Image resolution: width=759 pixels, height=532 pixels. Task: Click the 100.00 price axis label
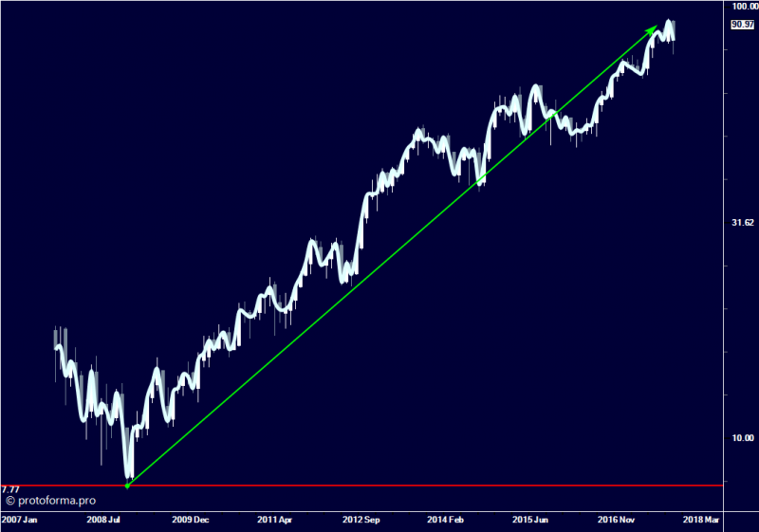tap(742, 7)
